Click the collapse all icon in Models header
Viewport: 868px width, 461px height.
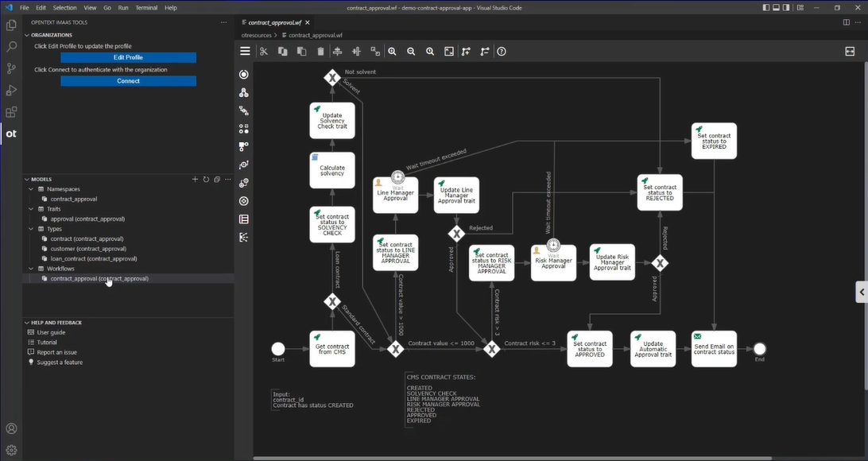217,180
